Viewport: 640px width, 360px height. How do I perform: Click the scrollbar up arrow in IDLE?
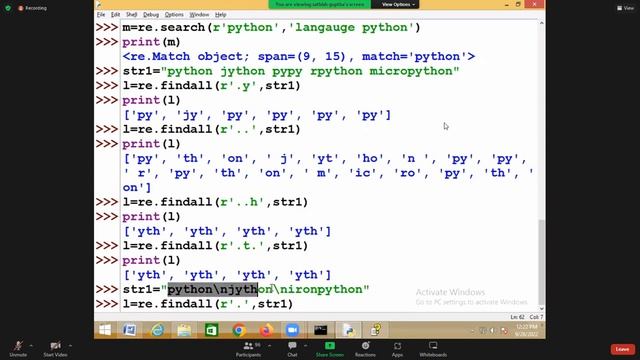(542, 23)
